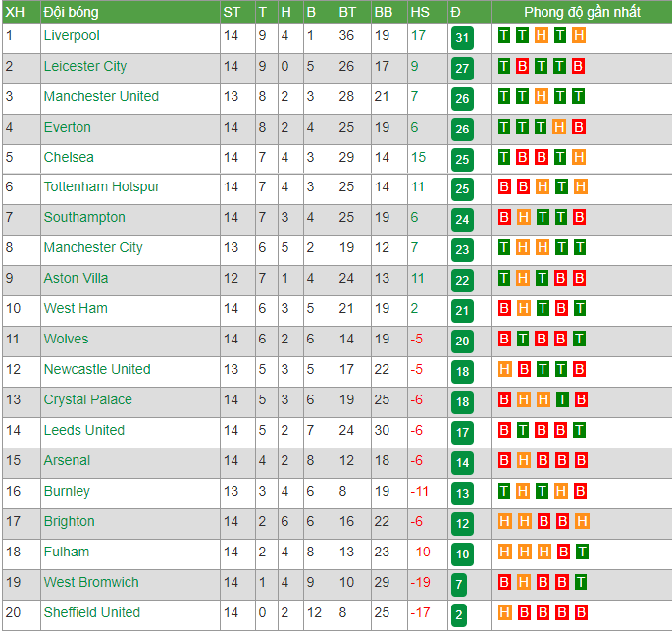
Task: Open the Leicester City team page
Action: (x=84, y=67)
